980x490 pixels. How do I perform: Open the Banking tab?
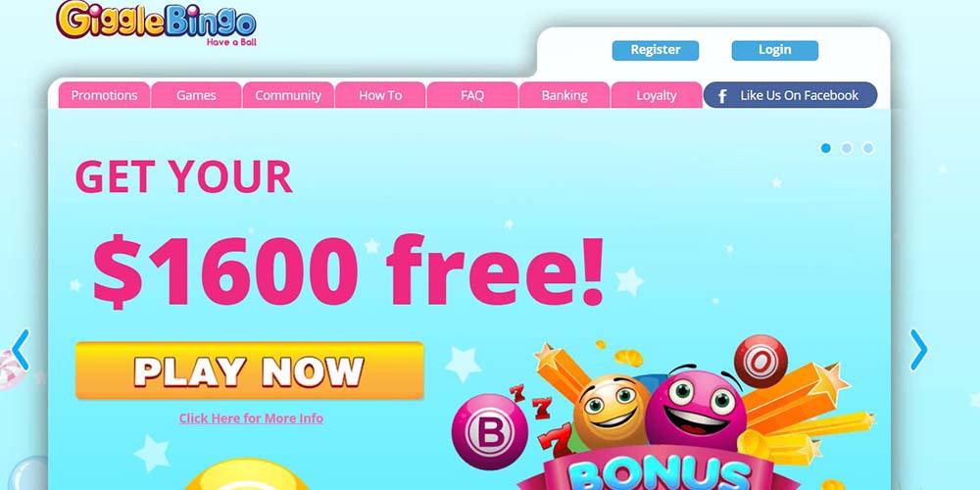564,96
